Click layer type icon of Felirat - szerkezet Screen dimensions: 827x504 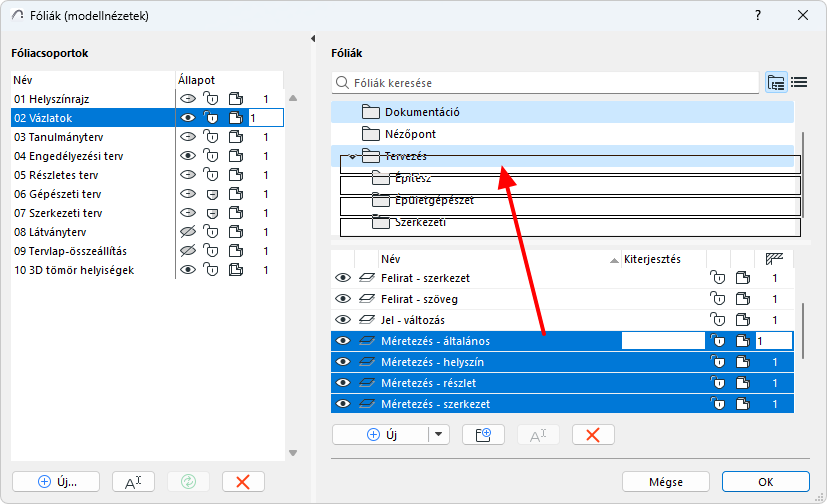pos(367,278)
